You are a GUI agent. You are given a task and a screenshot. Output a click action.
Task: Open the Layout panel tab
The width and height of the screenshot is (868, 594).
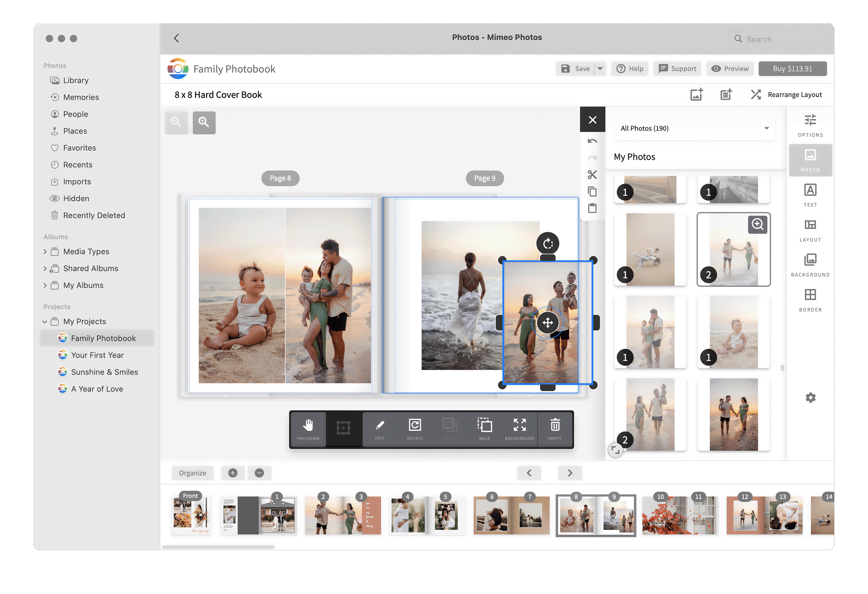pos(810,230)
